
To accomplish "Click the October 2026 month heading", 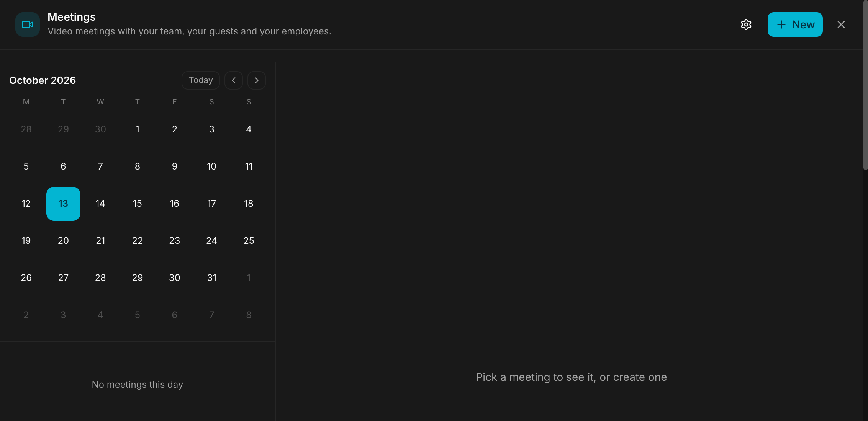I will [x=43, y=80].
